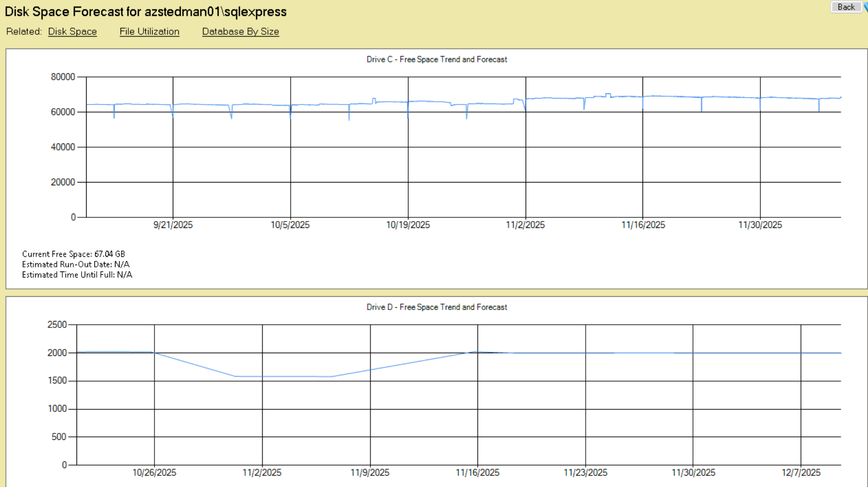
Task: Click the 9/21/2025 axis label on Drive C
Action: pyautogui.click(x=173, y=225)
